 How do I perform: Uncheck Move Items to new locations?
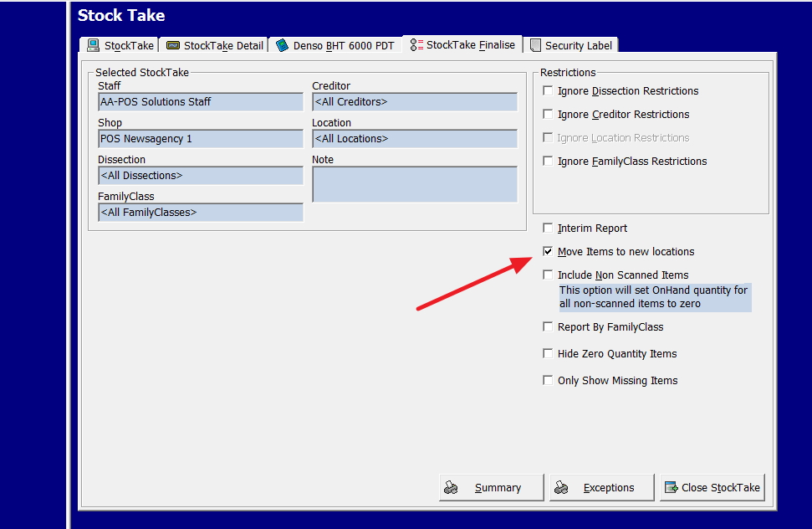(548, 251)
